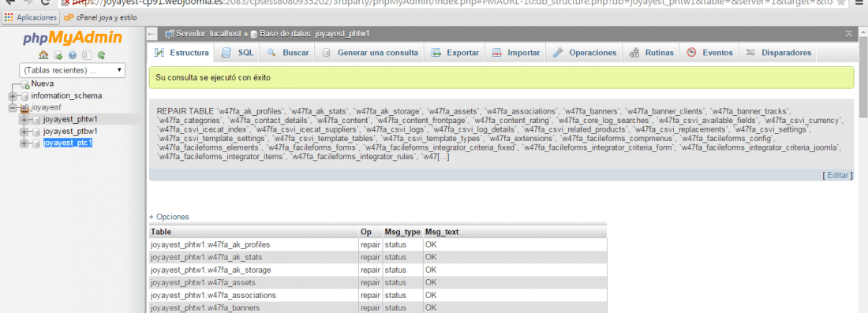868x313 pixels.
Task: Click the Rutinas tab icon
Action: click(x=635, y=53)
